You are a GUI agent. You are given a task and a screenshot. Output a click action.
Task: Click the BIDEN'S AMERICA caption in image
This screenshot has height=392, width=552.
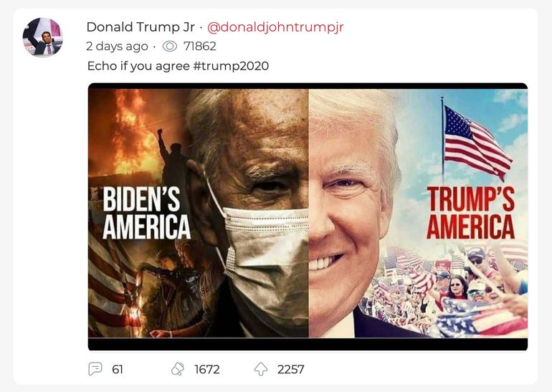coord(146,214)
